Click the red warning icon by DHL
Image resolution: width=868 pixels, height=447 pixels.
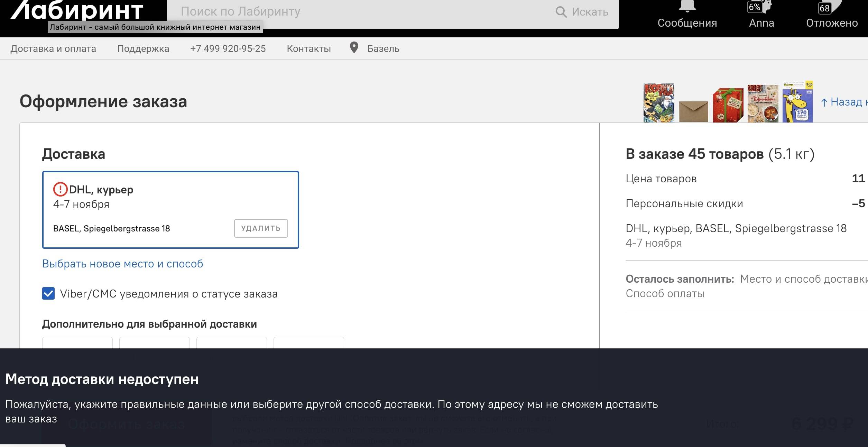tap(60, 189)
